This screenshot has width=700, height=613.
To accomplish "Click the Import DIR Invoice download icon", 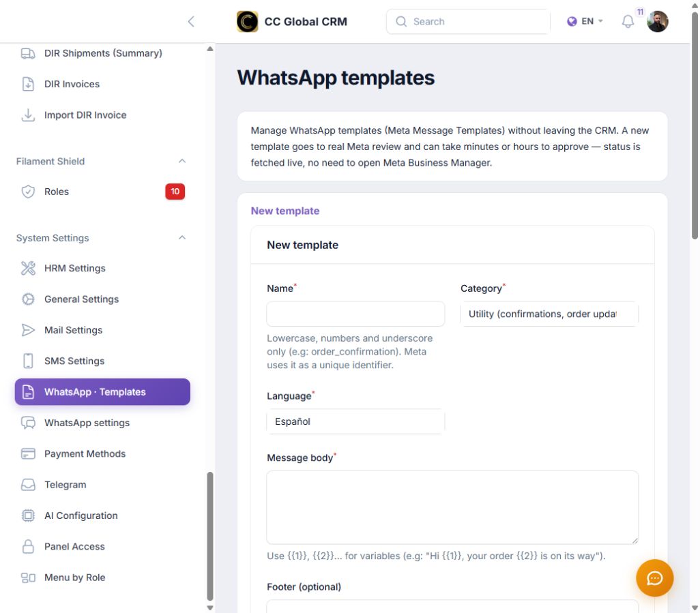I will click(x=28, y=115).
